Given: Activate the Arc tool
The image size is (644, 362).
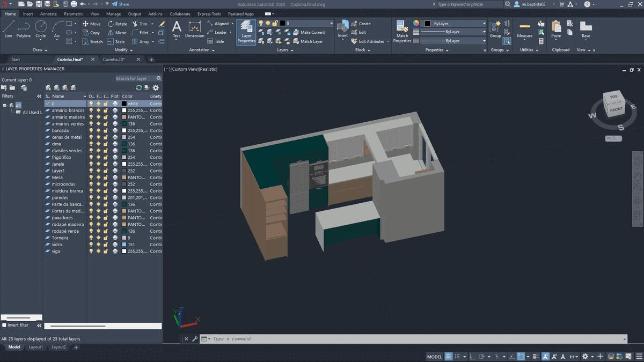Looking at the screenshot, I should click(57, 29).
